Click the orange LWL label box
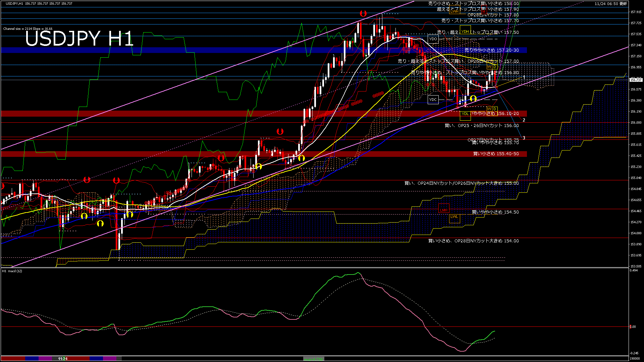Image resolution: width=644 pixels, height=362 pixels. tap(454, 217)
